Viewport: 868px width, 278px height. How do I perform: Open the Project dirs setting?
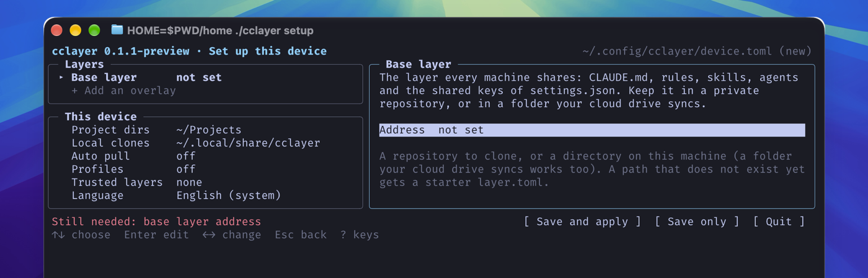click(205, 130)
